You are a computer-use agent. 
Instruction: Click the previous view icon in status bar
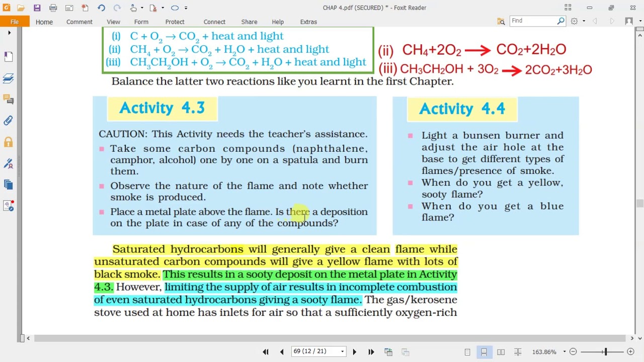[388, 352]
